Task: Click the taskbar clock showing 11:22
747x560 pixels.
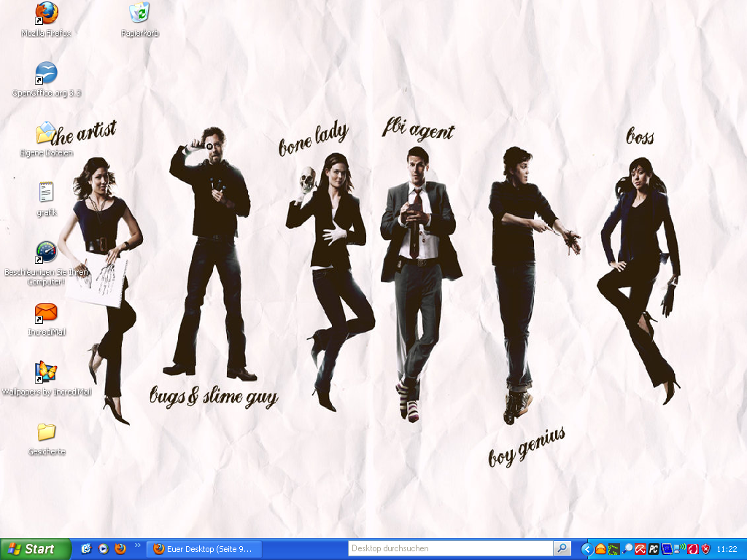Action: pyautogui.click(x=727, y=549)
